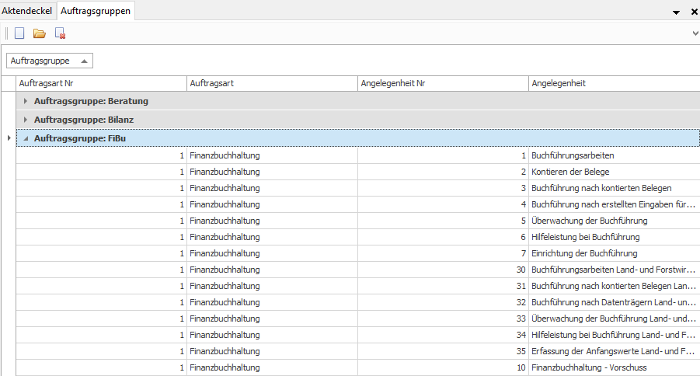Screen dimensions: 700x376
Task: Sort by Angelegenheit column header
Action: coord(614,83)
